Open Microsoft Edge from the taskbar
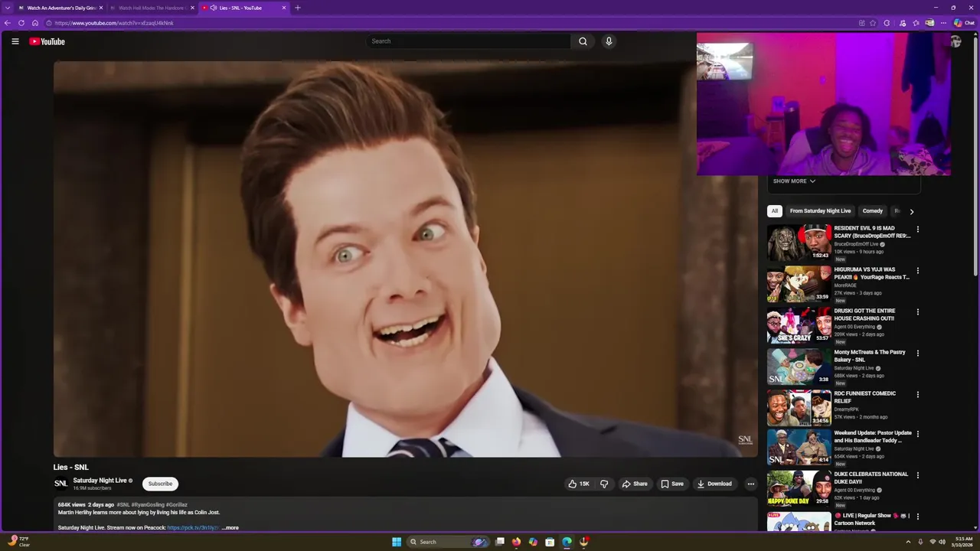Viewport: 980px width, 551px height. point(567,542)
